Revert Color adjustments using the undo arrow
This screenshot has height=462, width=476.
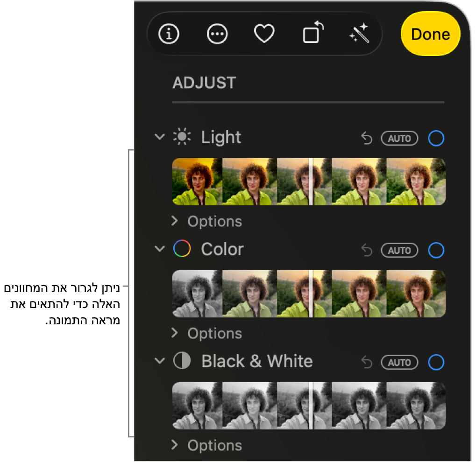(367, 250)
